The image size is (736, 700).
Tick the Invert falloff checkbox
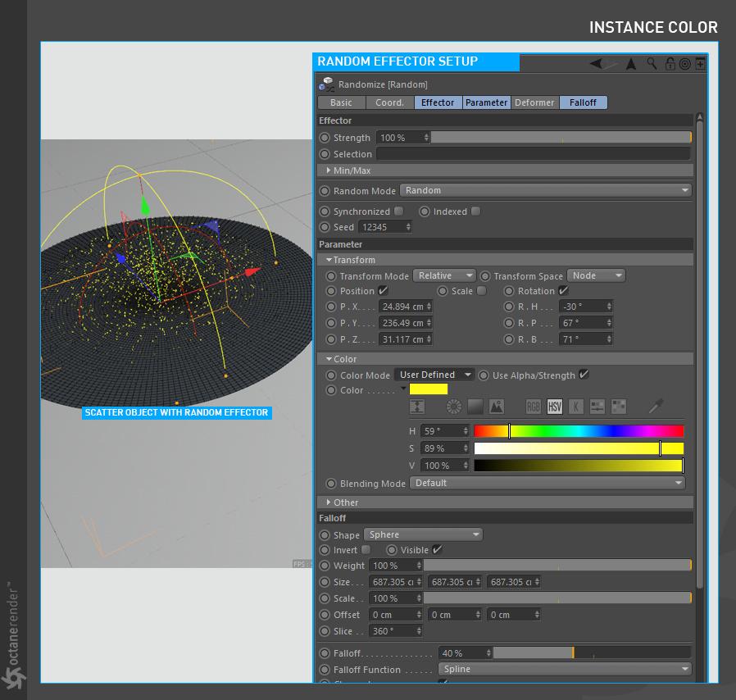coord(366,550)
